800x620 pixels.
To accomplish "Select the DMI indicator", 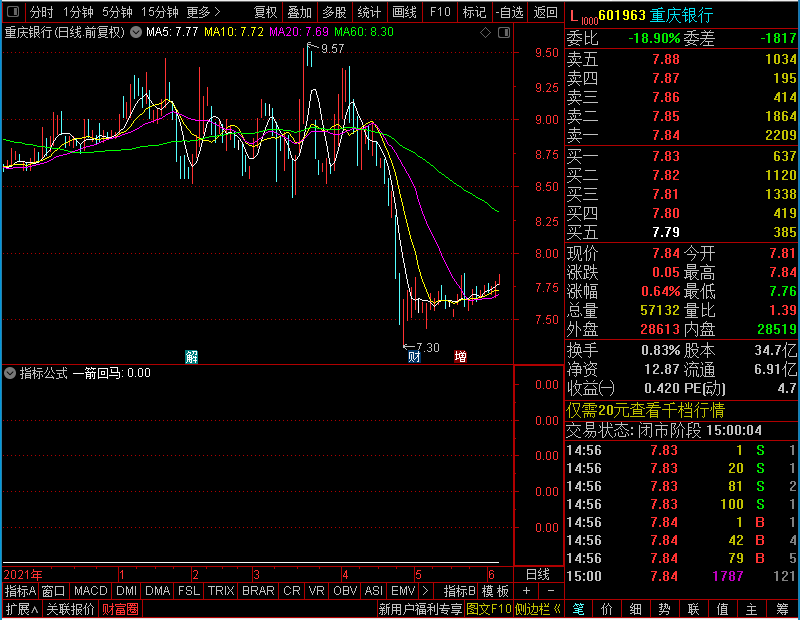I will point(126,591).
